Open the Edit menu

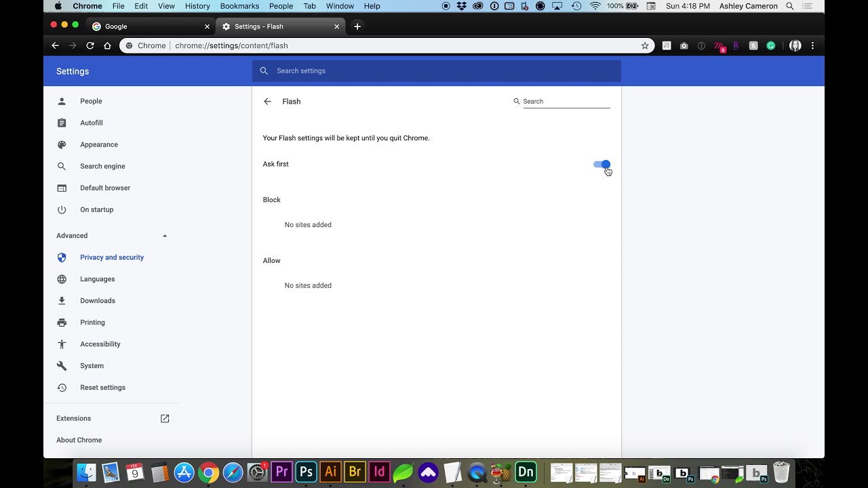141,6
